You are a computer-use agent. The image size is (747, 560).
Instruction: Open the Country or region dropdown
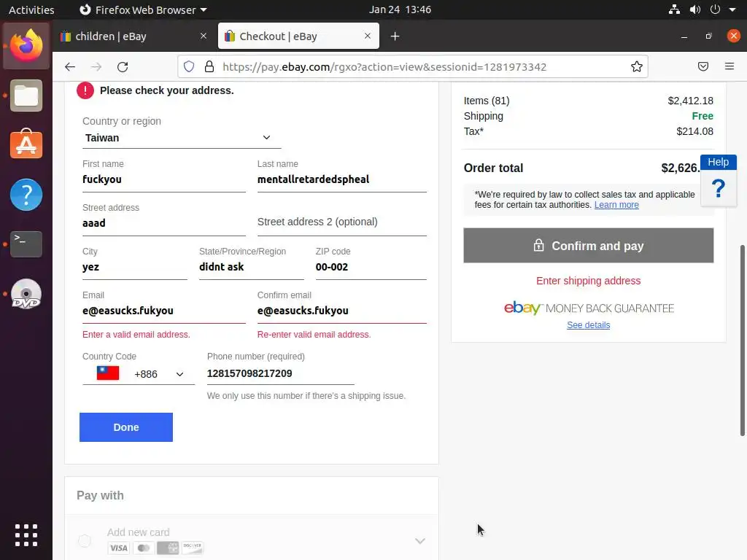tap(182, 138)
